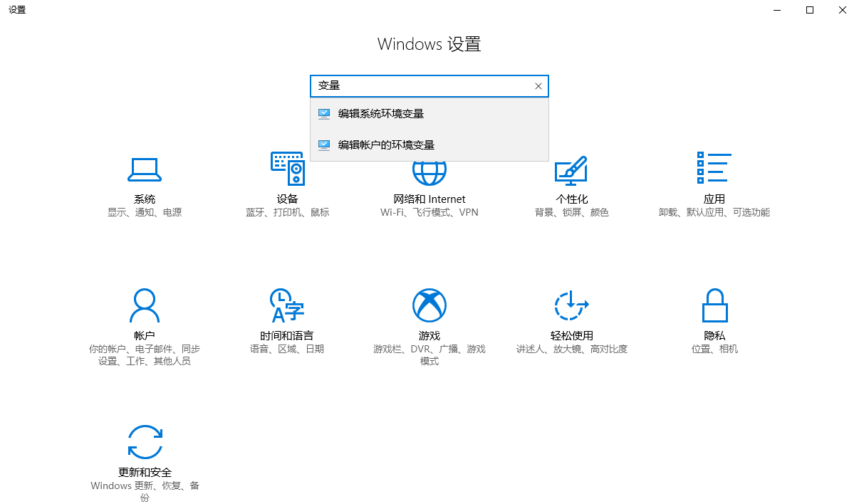Open the 游戏 category label

coord(429,336)
